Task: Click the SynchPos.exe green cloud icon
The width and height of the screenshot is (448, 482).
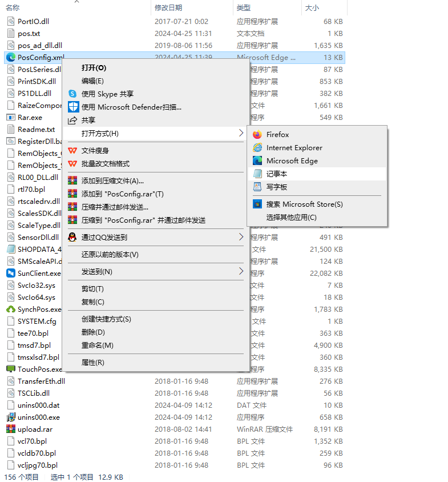Action: pyautogui.click(x=11, y=309)
